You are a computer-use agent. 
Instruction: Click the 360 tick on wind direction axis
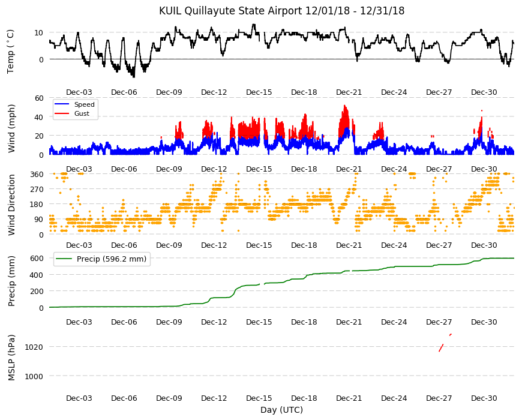click(x=37, y=174)
